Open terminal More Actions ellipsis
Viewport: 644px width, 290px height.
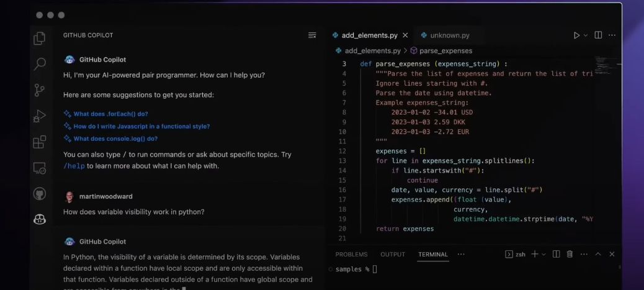584,254
